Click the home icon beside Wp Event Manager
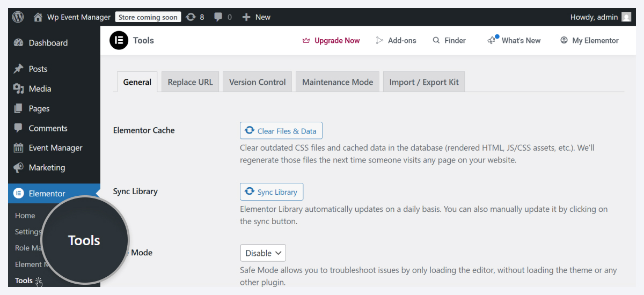Viewport: 644px width, 295px height. coord(38,17)
